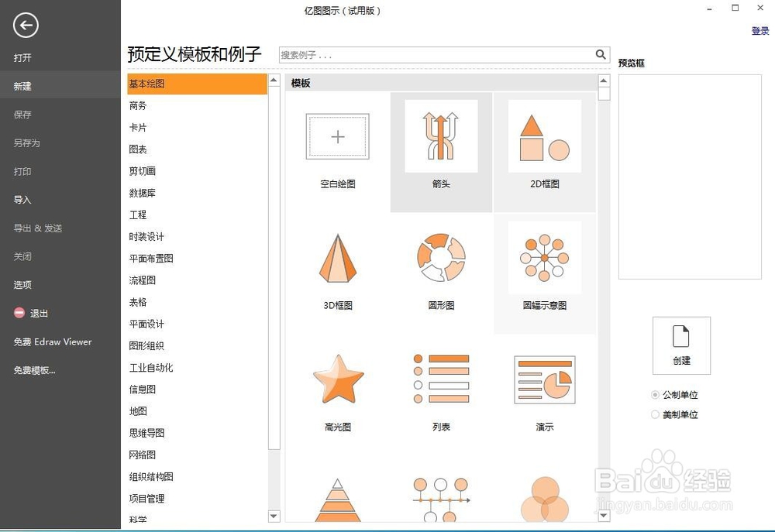Choose the 网络图 category

(143, 455)
